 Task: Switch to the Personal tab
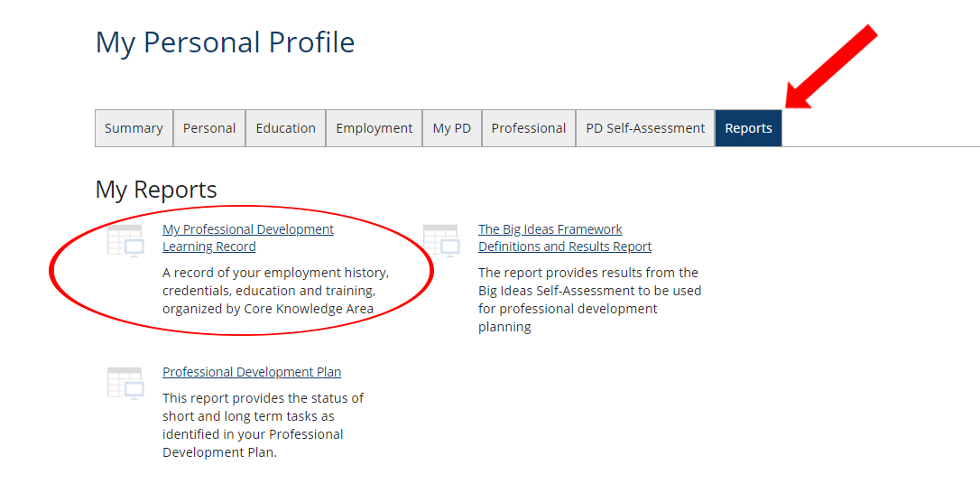(209, 128)
